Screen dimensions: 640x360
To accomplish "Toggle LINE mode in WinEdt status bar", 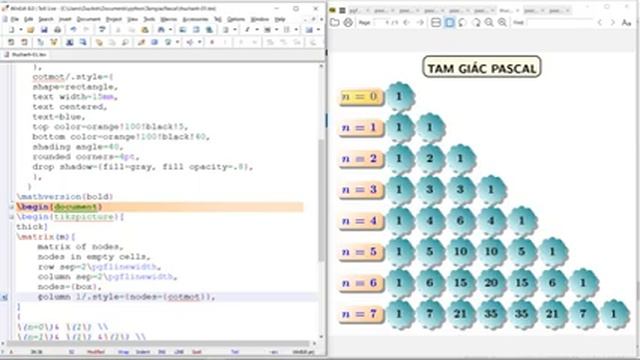I will point(179,352).
